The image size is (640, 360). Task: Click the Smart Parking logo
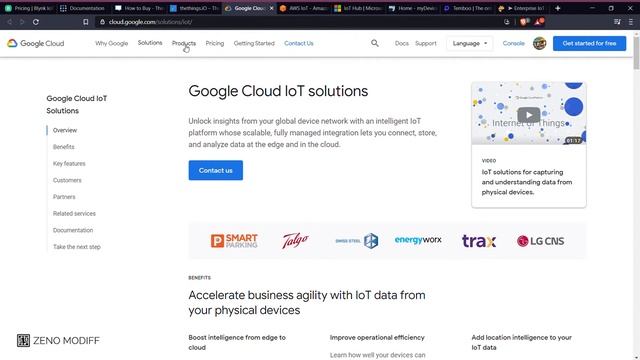click(x=234, y=241)
